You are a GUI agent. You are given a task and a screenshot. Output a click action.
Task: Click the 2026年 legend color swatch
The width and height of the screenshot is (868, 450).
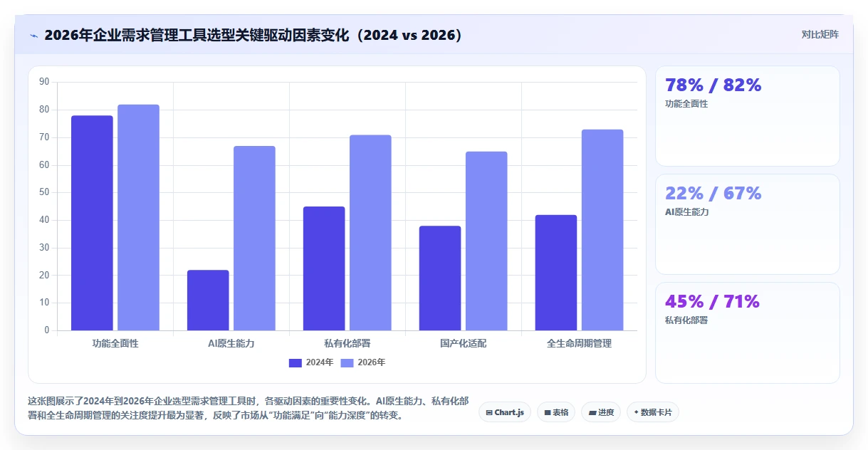[x=347, y=363]
